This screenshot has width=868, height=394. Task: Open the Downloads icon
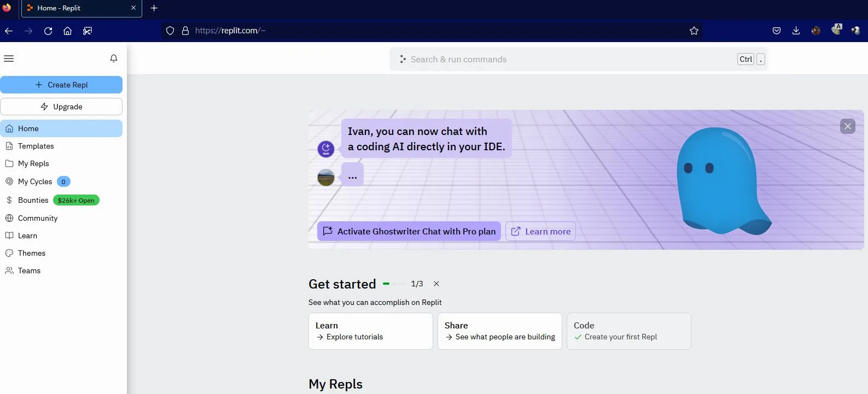[796, 31]
